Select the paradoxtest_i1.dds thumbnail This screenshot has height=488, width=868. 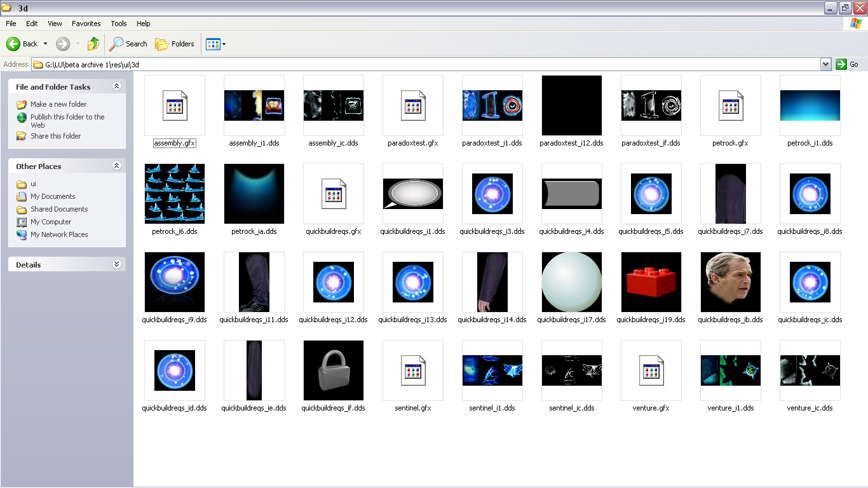[492, 105]
